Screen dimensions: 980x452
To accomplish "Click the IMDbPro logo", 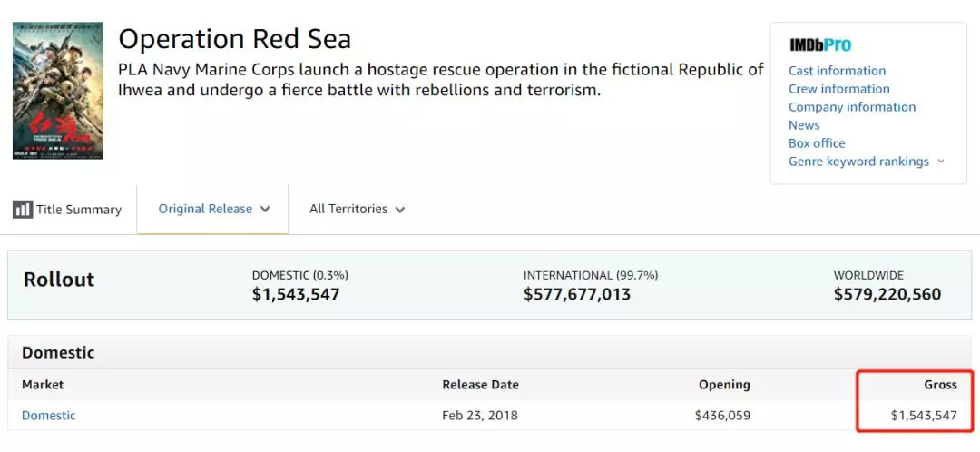I will pos(819,44).
